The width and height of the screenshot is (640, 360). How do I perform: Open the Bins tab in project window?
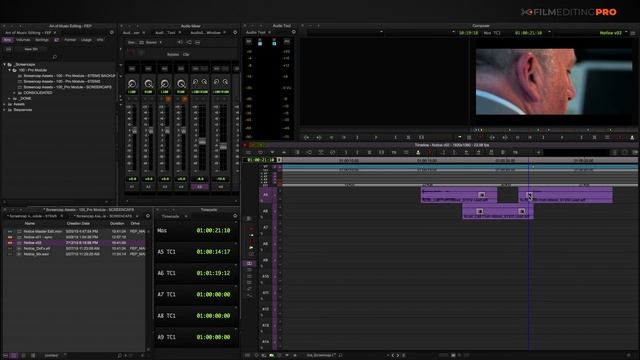click(7, 40)
